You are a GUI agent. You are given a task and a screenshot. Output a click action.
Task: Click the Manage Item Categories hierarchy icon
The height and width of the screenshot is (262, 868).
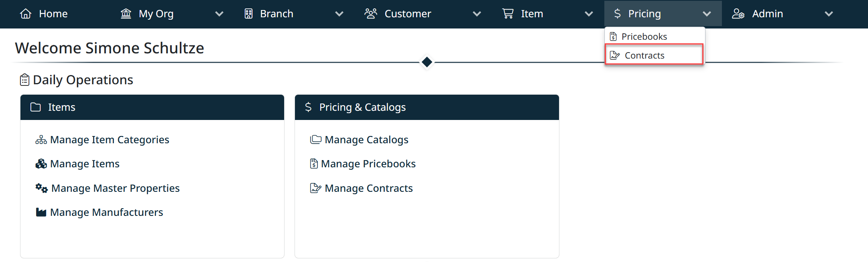[41, 140]
